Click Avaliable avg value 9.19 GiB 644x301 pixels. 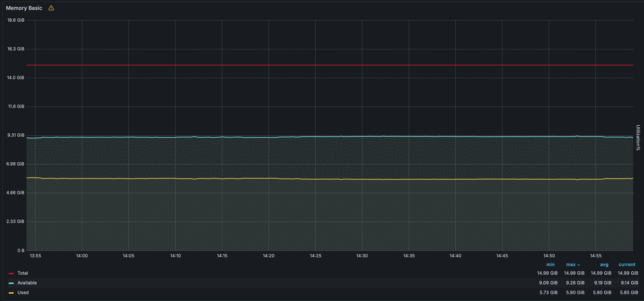click(x=603, y=283)
